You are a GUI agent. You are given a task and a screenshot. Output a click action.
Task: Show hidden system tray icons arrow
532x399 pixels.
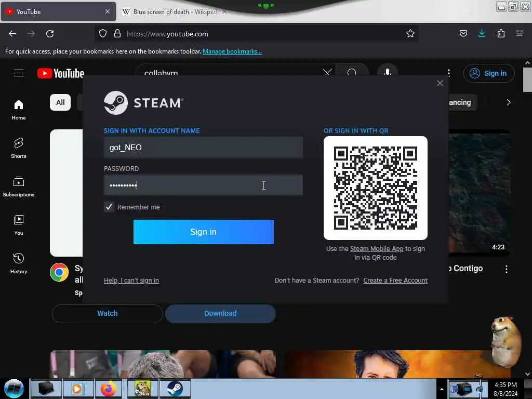pyautogui.click(x=442, y=389)
